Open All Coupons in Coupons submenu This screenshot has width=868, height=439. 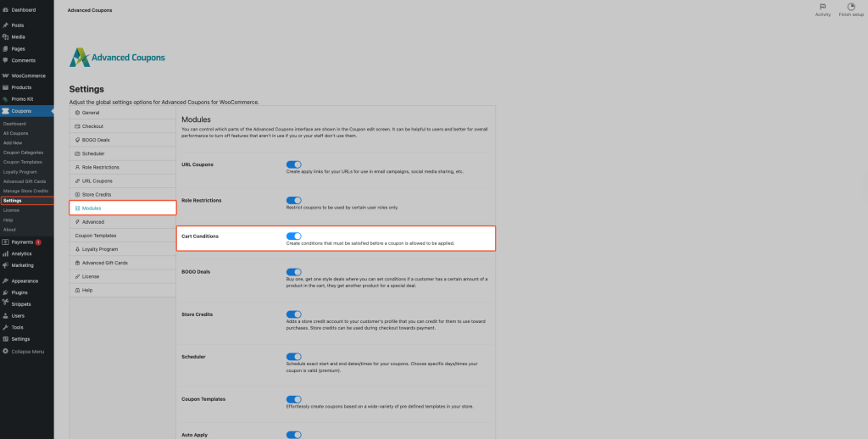(x=15, y=133)
